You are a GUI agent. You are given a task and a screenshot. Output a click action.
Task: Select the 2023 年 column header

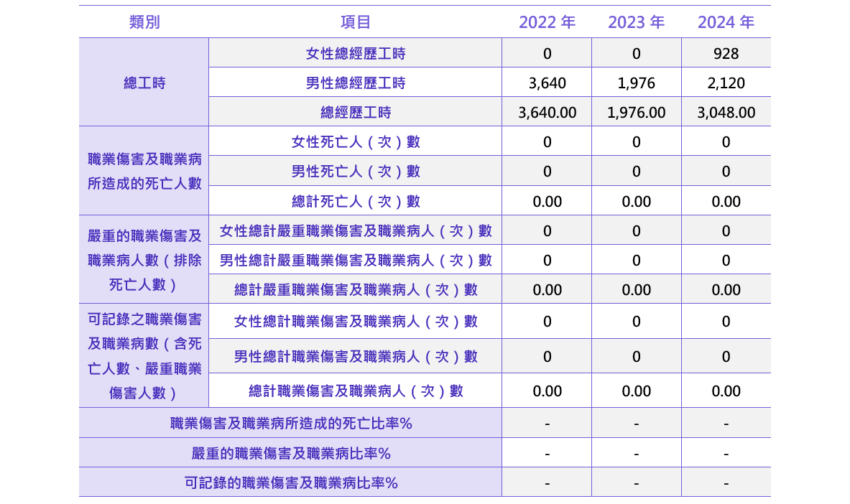coord(636,22)
